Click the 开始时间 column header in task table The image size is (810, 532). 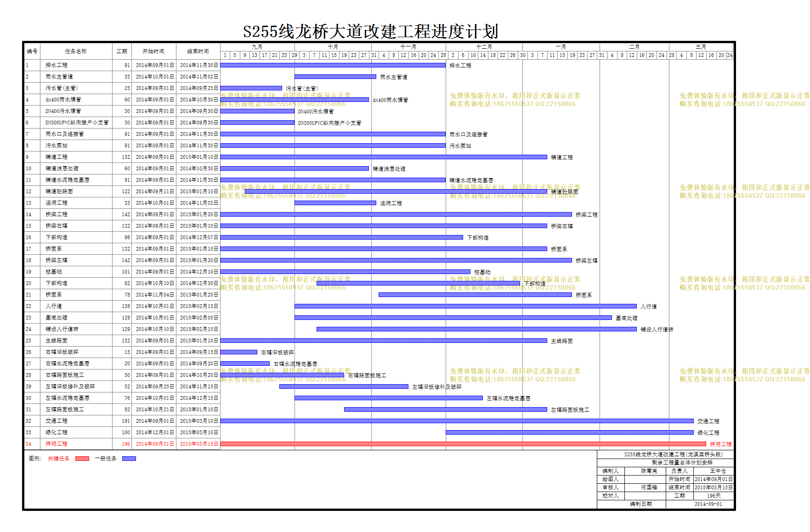[x=153, y=51]
